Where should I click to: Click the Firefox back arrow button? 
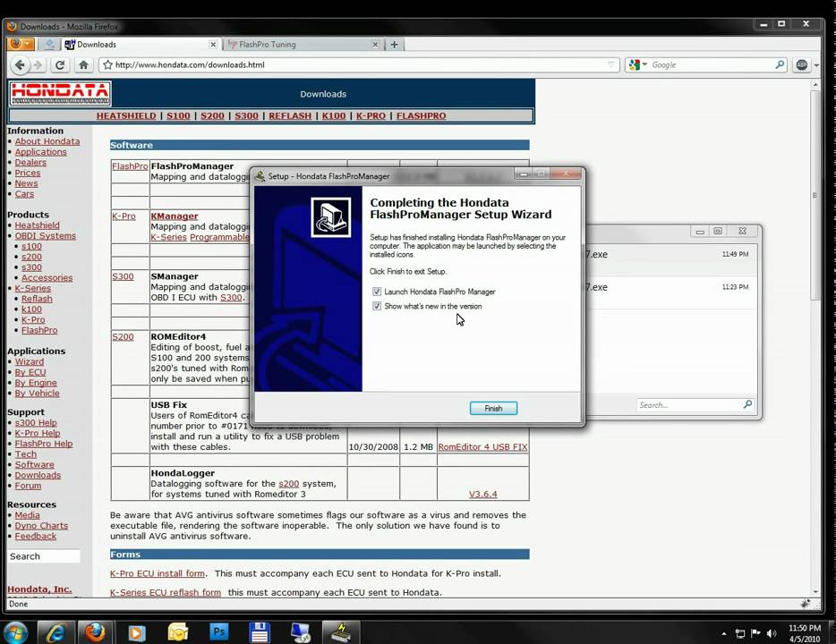tap(21, 65)
